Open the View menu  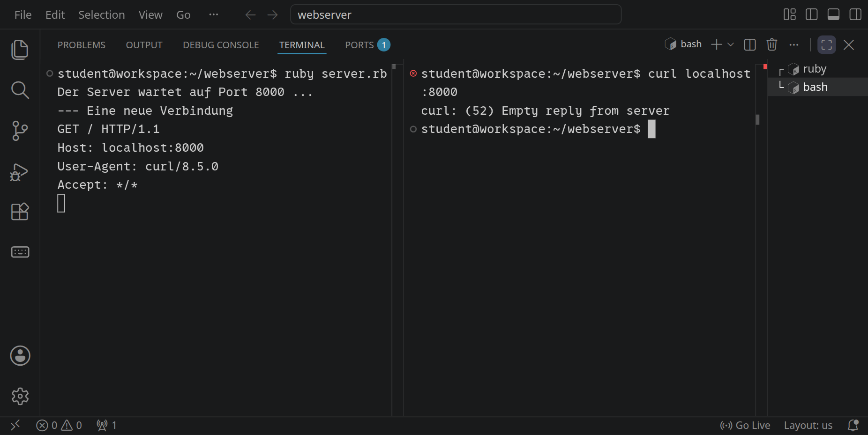pos(150,15)
